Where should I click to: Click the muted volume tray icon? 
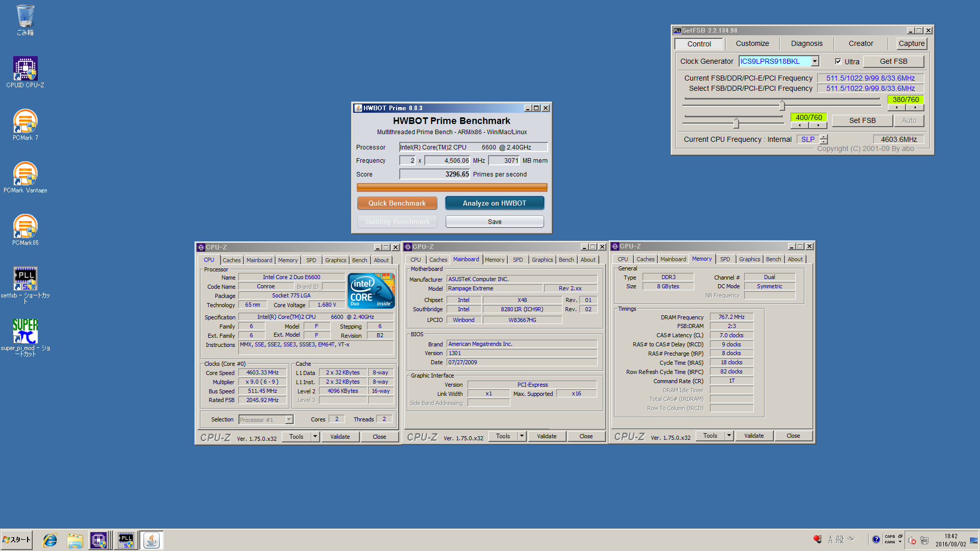point(912,540)
